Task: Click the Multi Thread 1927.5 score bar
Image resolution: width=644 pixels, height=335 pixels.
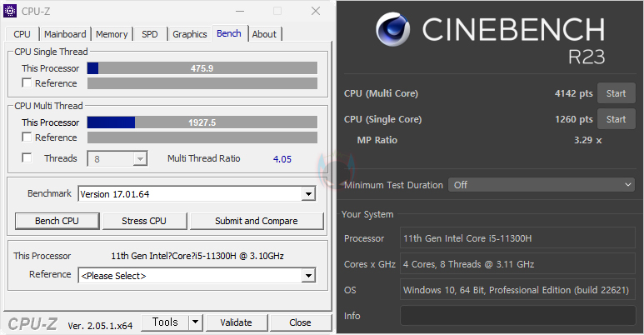Action: (202, 122)
